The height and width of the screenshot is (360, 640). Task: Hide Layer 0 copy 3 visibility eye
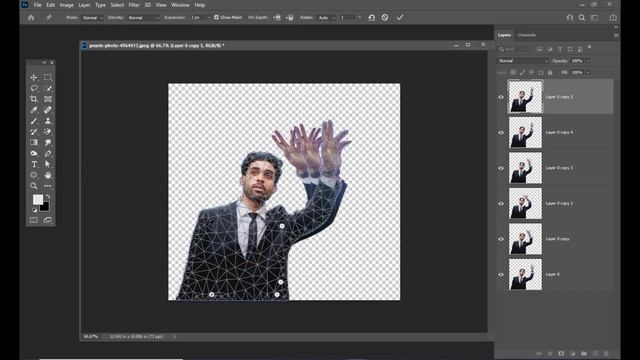coord(501,168)
